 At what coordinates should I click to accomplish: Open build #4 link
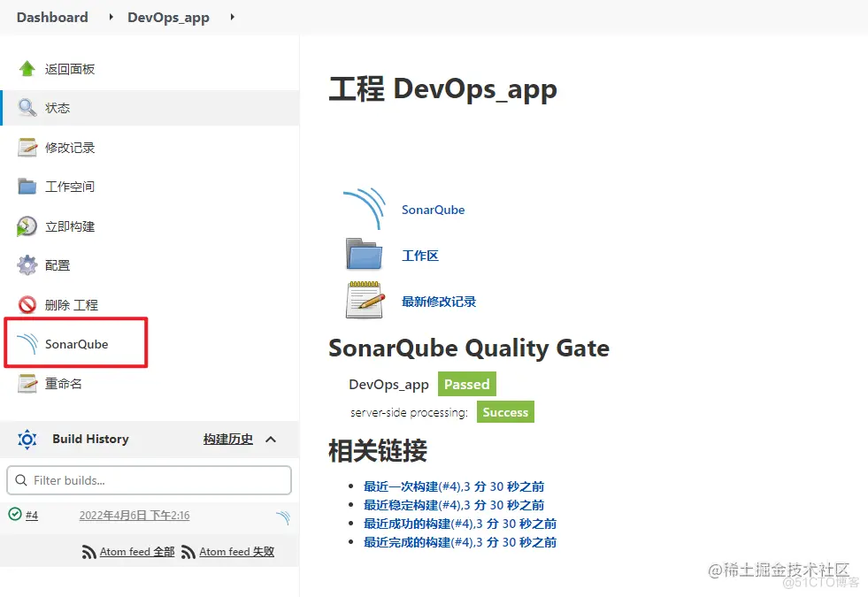(x=32, y=515)
